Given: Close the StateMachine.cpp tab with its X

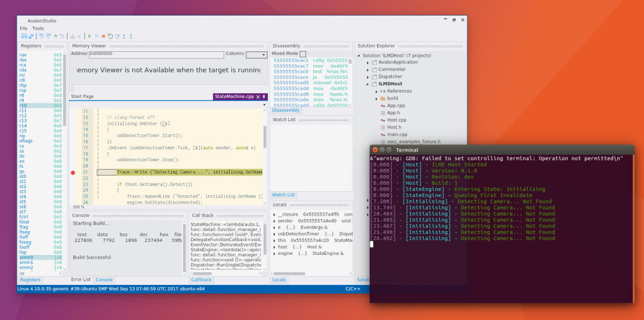Looking at the screenshot, I should pos(258,97).
